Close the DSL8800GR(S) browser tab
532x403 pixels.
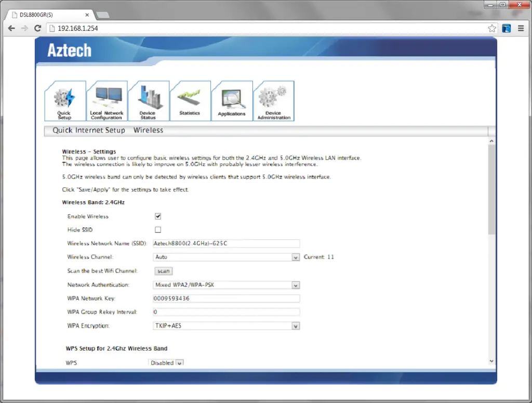(x=87, y=15)
